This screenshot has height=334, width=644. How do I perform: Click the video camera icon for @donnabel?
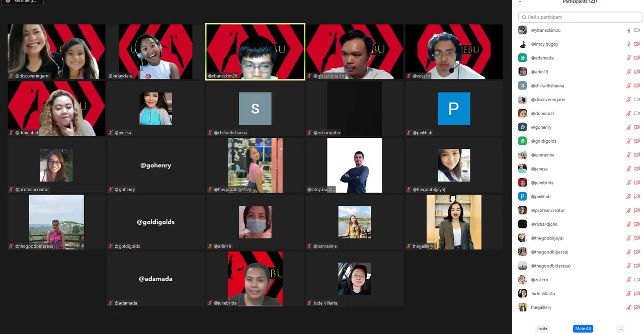(x=637, y=113)
